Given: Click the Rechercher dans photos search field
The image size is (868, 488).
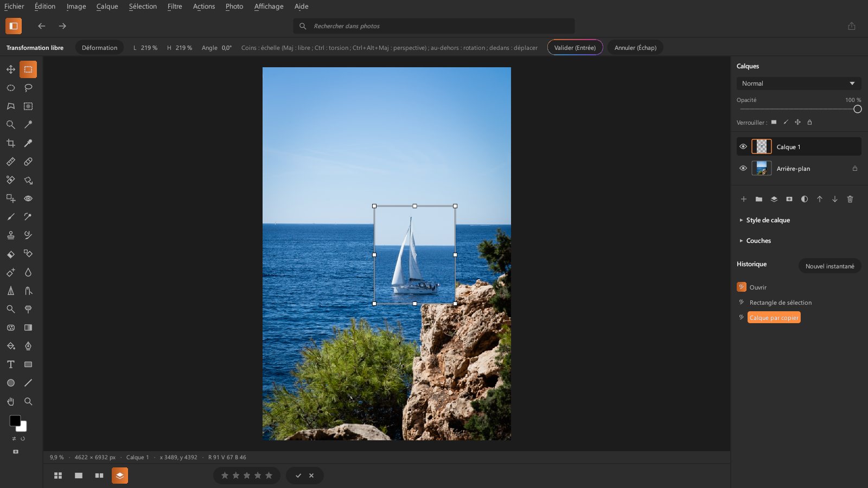Looking at the screenshot, I should coord(434,26).
